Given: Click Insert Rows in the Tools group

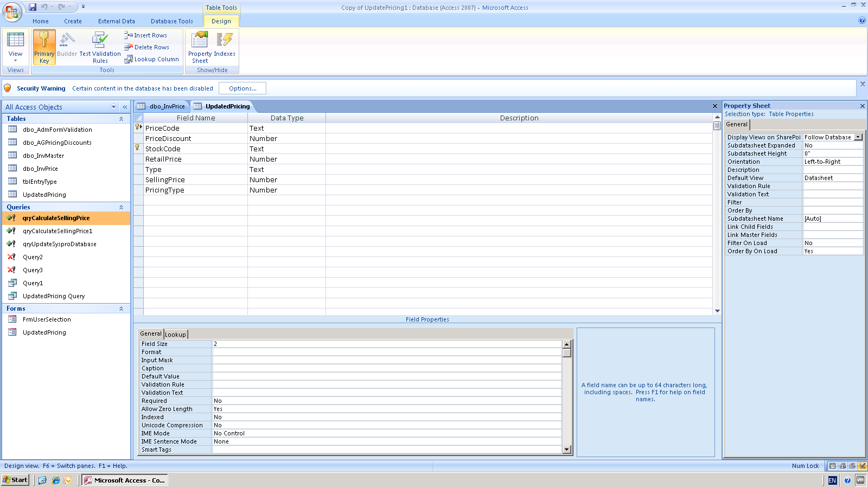Looking at the screenshot, I should pyautogui.click(x=145, y=35).
